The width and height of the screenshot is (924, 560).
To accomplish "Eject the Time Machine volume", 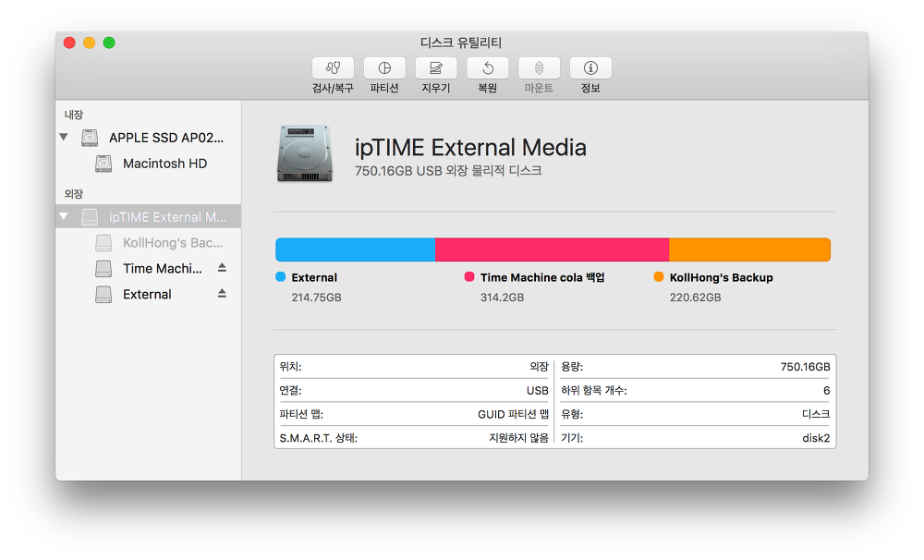I will coord(222,268).
